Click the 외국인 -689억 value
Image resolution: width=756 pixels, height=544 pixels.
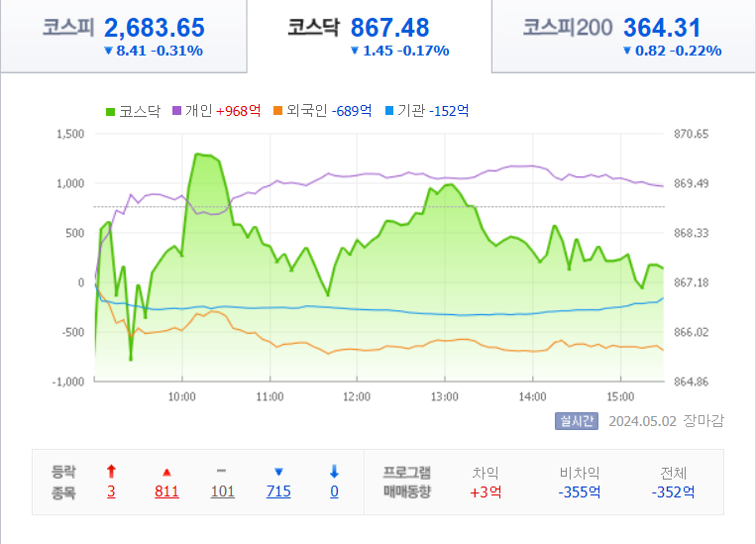coord(352,111)
